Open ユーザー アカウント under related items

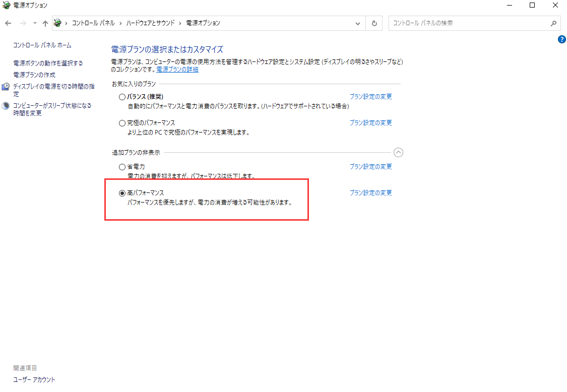click(x=34, y=379)
